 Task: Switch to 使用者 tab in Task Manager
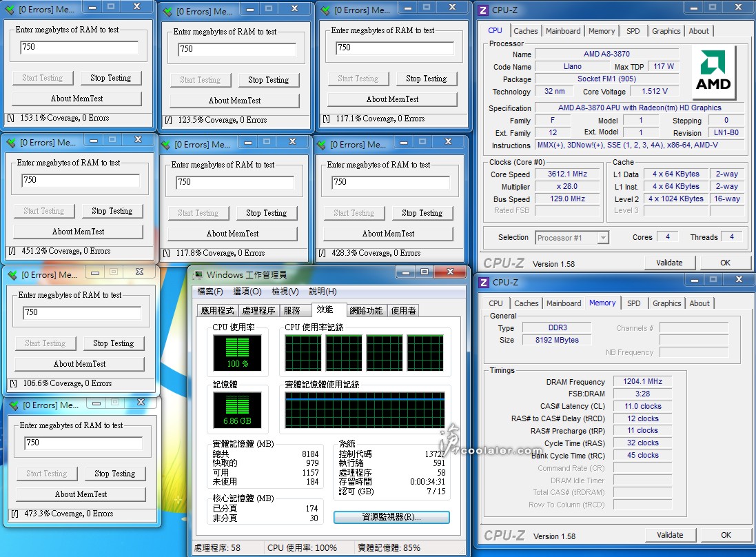(404, 311)
